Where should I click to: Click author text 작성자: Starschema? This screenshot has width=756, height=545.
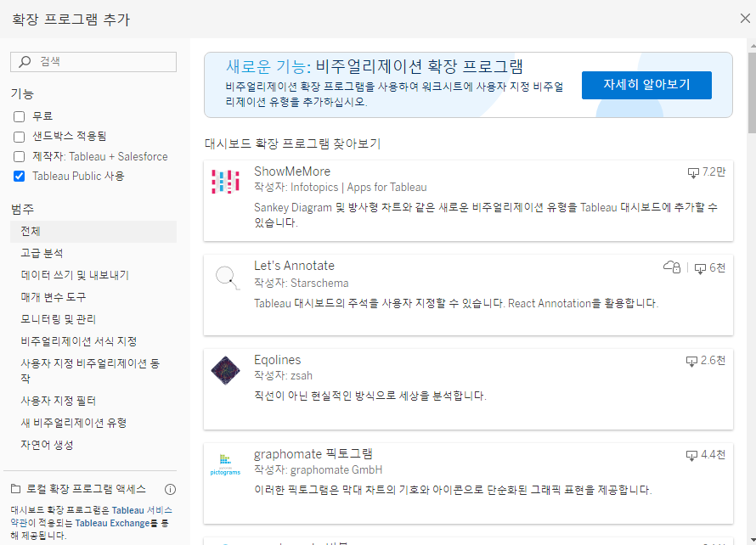[302, 284]
